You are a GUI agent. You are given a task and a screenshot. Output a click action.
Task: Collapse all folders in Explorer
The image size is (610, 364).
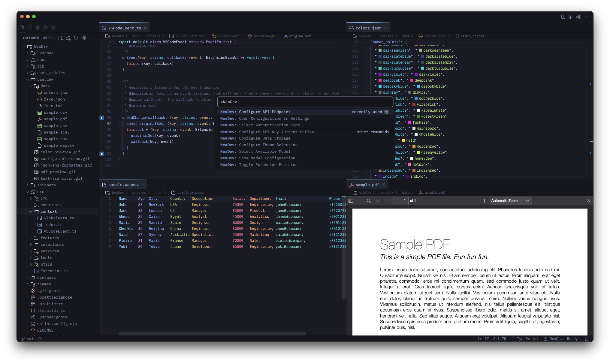(84, 38)
